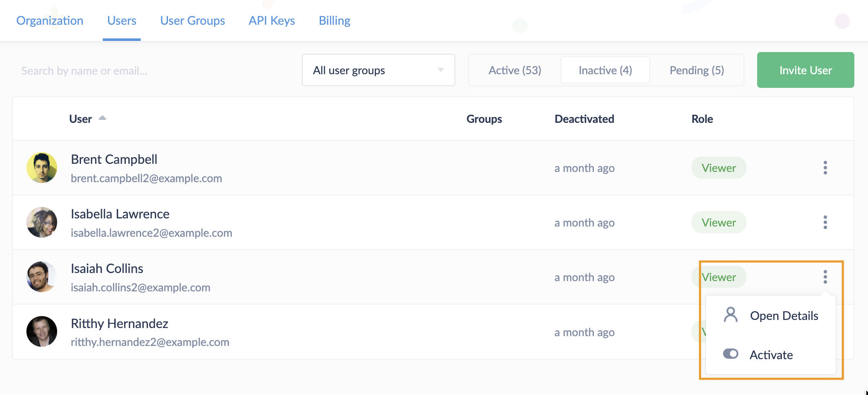868x395 pixels.
Task: Open the All user groups dropdown
Action: (x=378, y=70)
